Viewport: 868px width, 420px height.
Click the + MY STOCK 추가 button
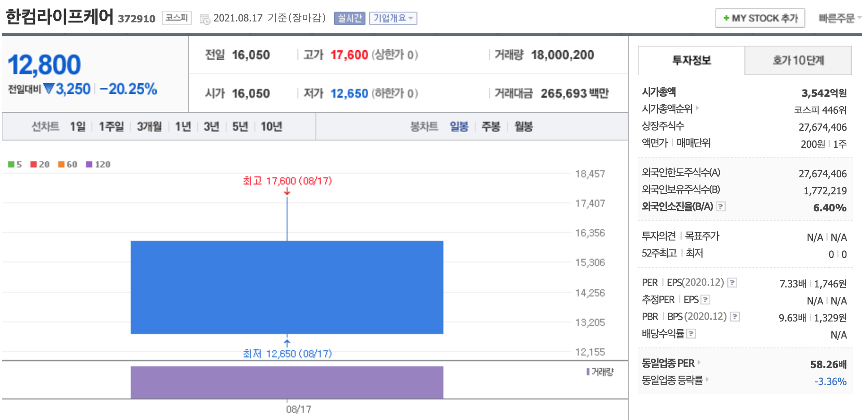pos(760,18)
